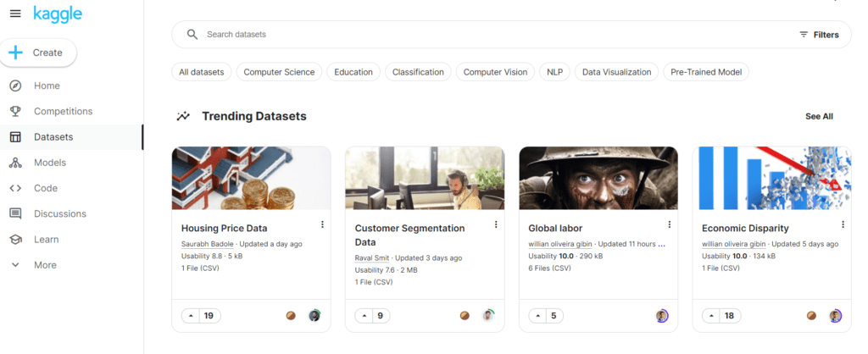Visit author Saurabh Badole's profile
This screenshot has width=868, height=354.
point(209,244)
